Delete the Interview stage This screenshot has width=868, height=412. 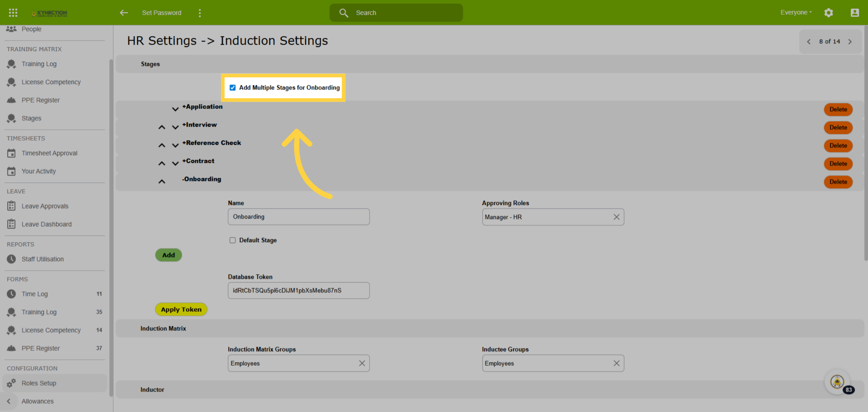click(838, 127)
